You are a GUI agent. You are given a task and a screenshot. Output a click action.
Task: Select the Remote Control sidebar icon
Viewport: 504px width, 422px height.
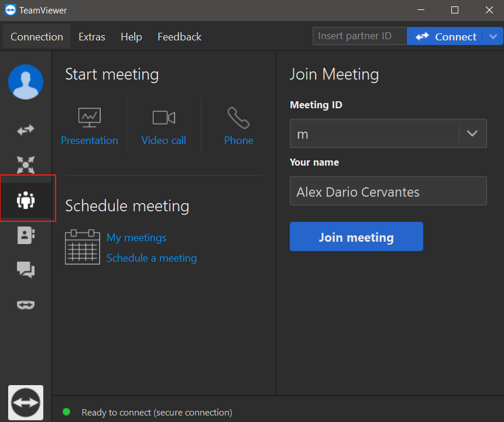tap(26, 130)
